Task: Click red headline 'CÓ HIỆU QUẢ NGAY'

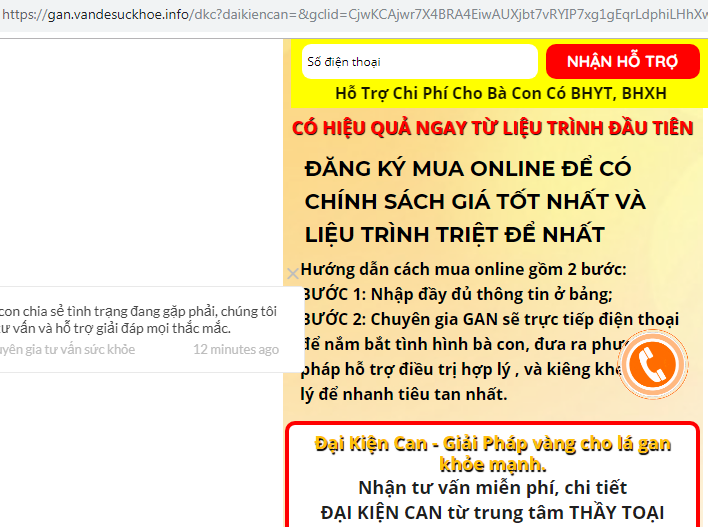Action: (x=492, y=128)
